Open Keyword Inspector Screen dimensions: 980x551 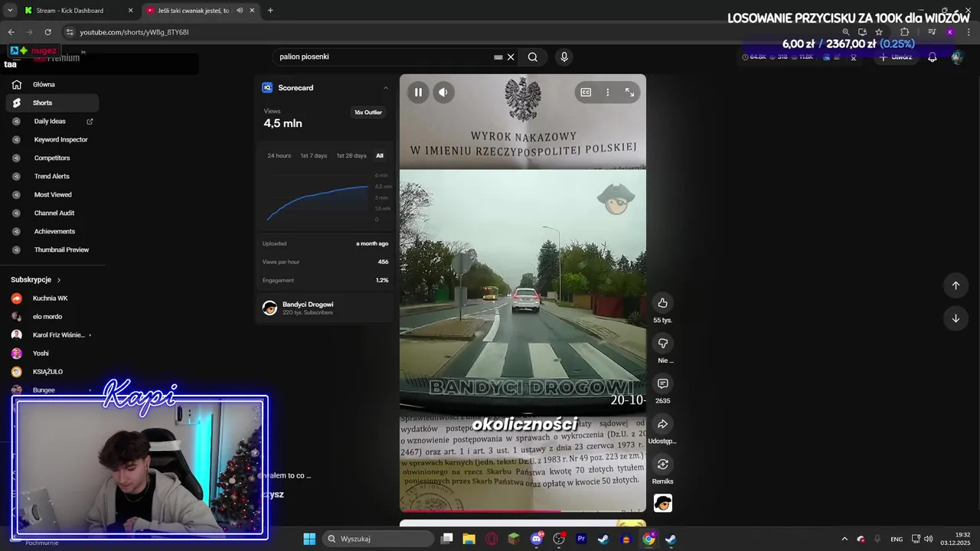coord(52,139)
